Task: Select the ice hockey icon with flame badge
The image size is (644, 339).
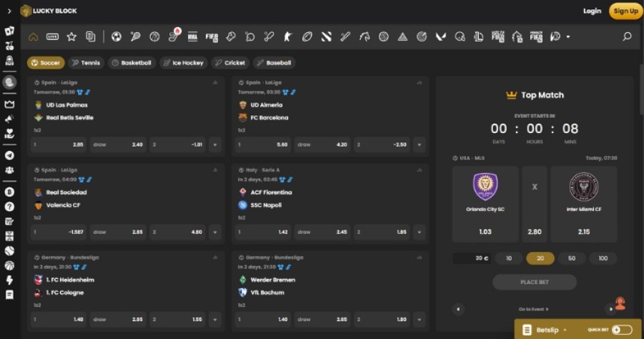Action: pyautogui.click(x=174, y=36)
